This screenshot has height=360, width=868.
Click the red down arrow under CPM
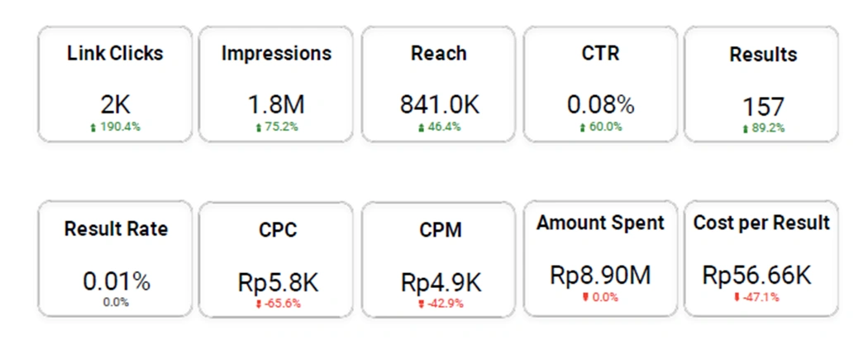tap(421, 304)
